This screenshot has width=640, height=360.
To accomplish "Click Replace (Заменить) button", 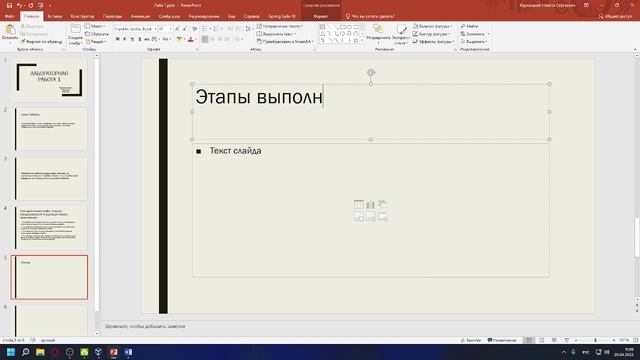I will [x=475, y=34].
